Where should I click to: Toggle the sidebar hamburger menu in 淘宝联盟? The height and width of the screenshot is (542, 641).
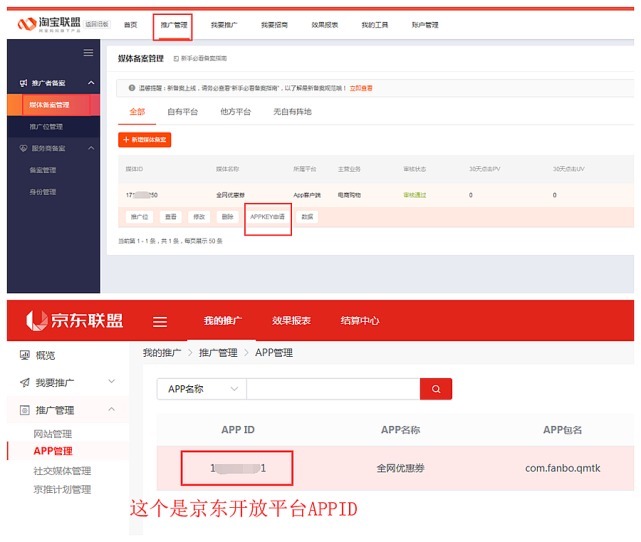coord(88,53)
